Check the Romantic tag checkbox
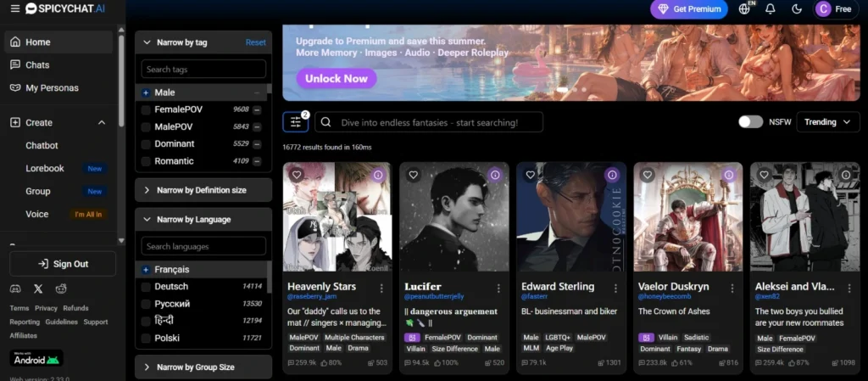868x381 pixels. point(146,161)
